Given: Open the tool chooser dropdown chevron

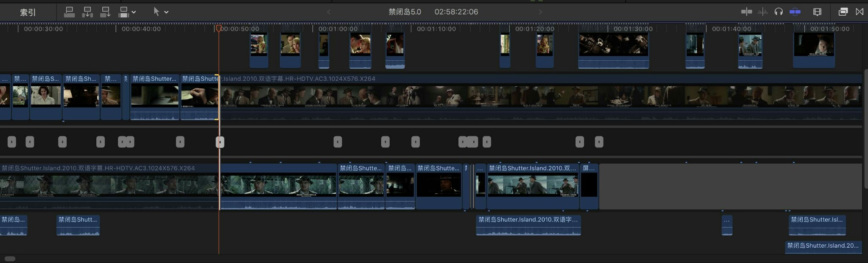Looking at the screenshot, I should click(x=166, y=12).
